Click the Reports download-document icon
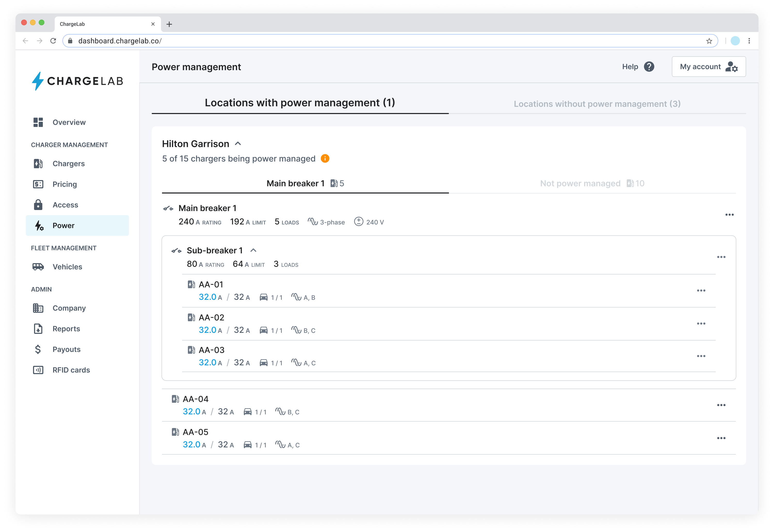The width and height of the screenshot is (774, 532). click(x=38, y=329)
